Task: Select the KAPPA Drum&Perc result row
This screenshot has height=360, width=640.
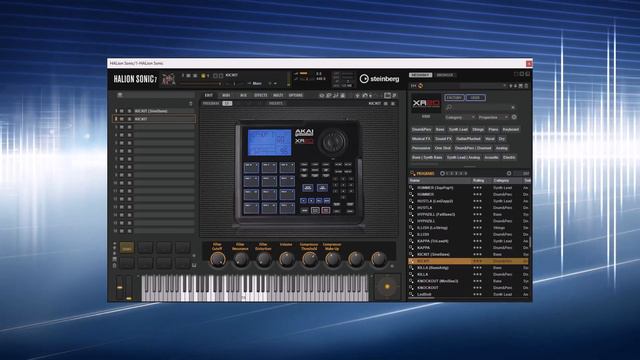Action: (x=468, y=248)
